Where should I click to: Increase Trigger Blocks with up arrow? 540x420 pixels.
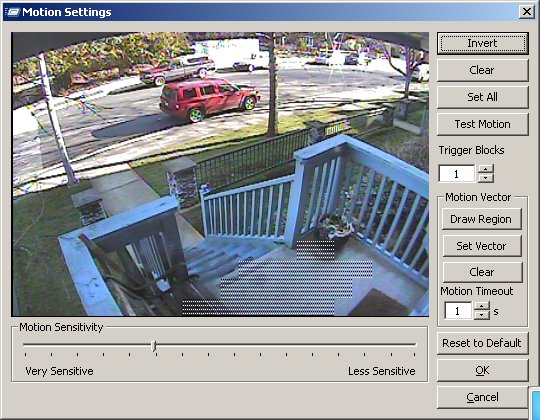click(x=486, y=169)
